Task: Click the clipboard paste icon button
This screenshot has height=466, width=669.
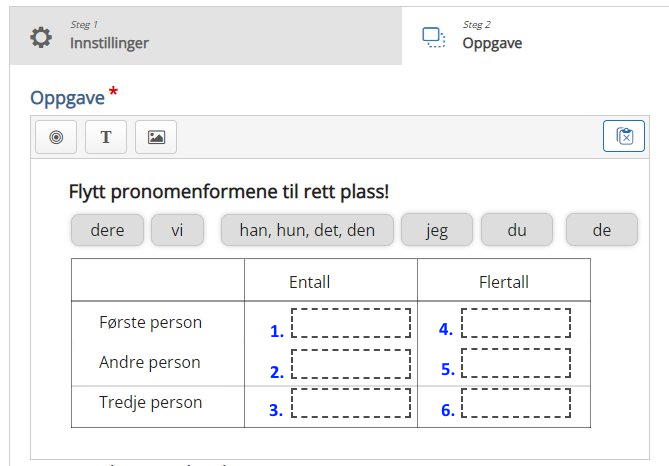Action: click(x=624, y=136)
